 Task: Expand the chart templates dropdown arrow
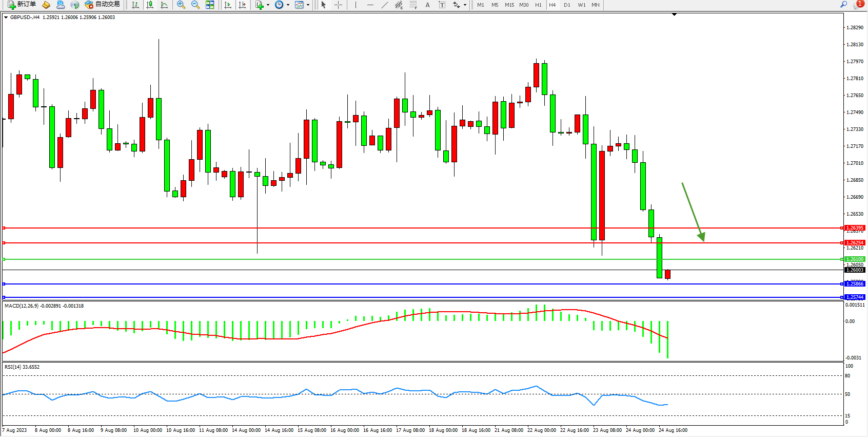click(308, 5)
